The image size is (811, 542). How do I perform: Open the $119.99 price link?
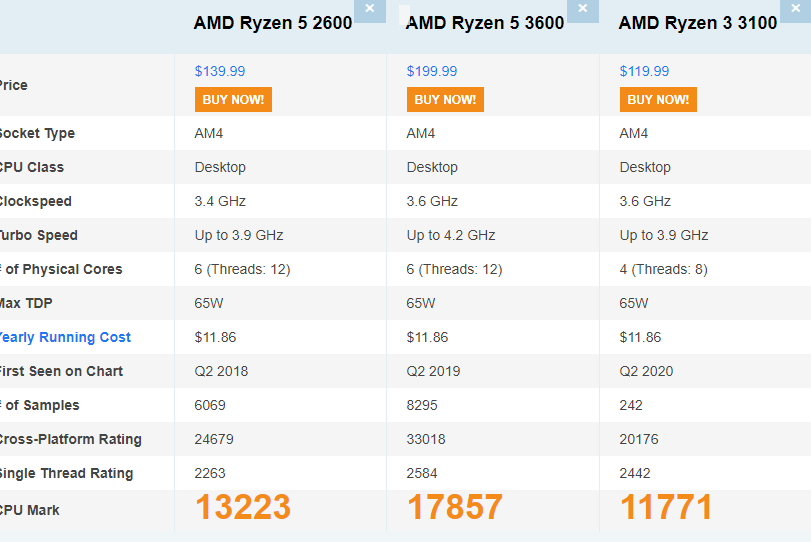pyautogui.click(x=645, y=71)
